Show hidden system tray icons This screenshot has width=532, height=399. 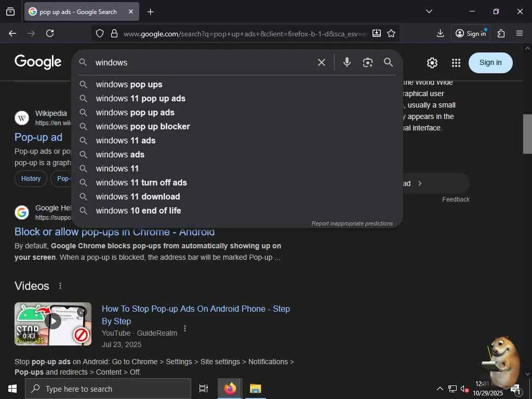[x=440, y=389]
